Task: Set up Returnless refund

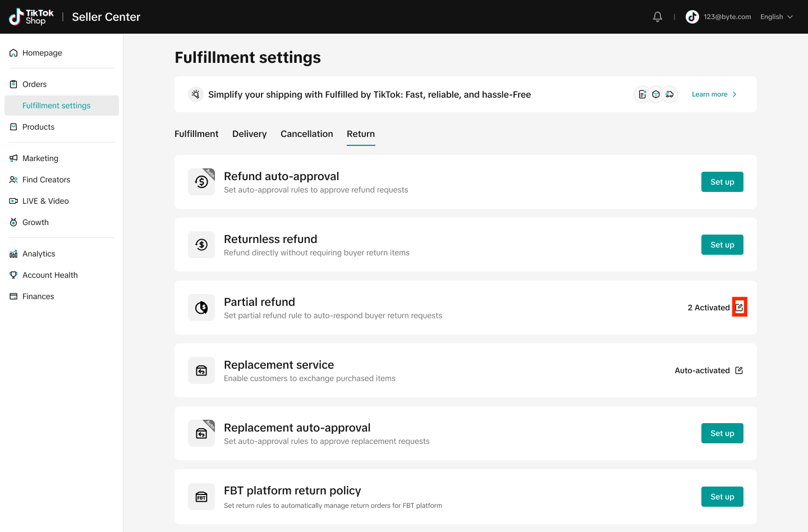Action: click(x=722, y=245)
